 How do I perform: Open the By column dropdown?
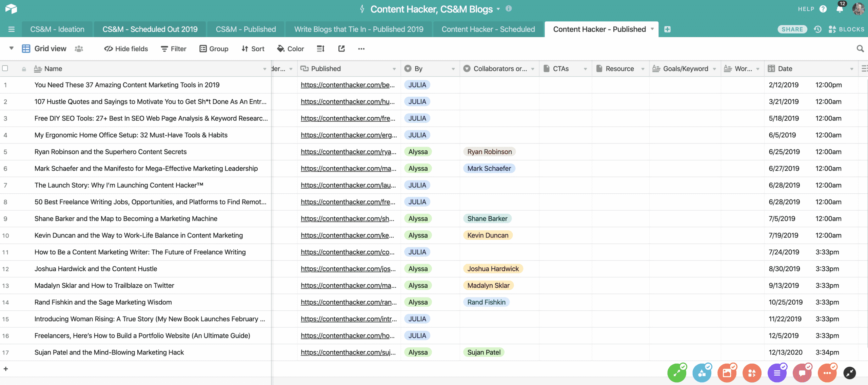[x=453, y=69]
